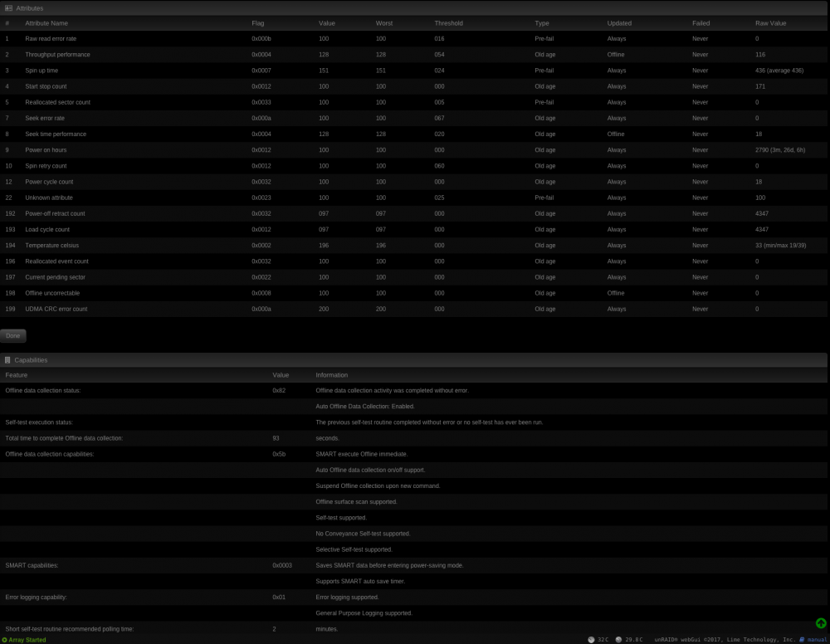Select the 'Throughput performance' attribute name
Image resolution: width=830 pixels, height=644 pixels.
pyautogui.click(x=58, y=55)
